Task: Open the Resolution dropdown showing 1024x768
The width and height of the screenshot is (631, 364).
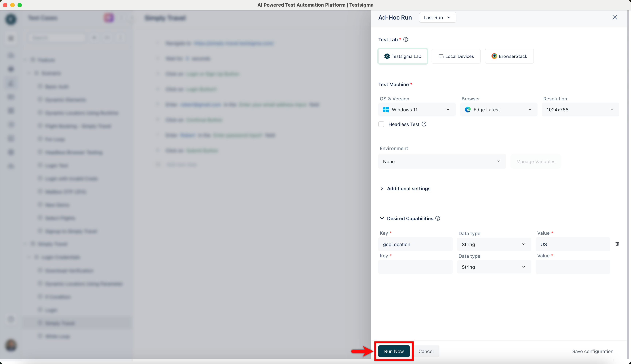Action: [580, 110]
